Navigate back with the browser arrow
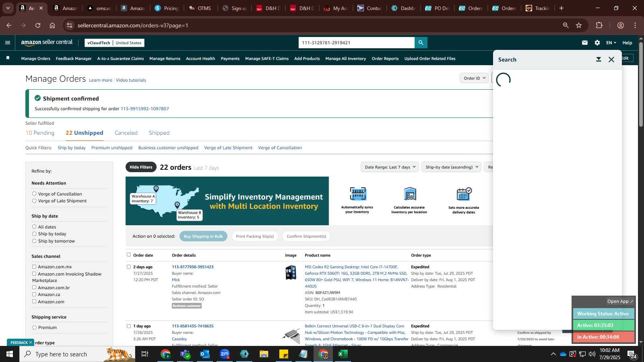644x362 pixels. click(9, 25)
